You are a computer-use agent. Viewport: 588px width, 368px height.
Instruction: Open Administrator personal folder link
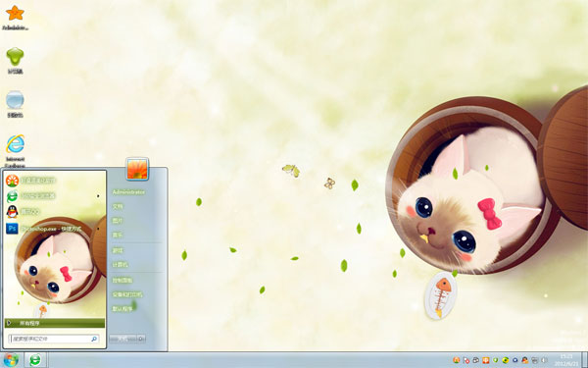pos(128,192)
